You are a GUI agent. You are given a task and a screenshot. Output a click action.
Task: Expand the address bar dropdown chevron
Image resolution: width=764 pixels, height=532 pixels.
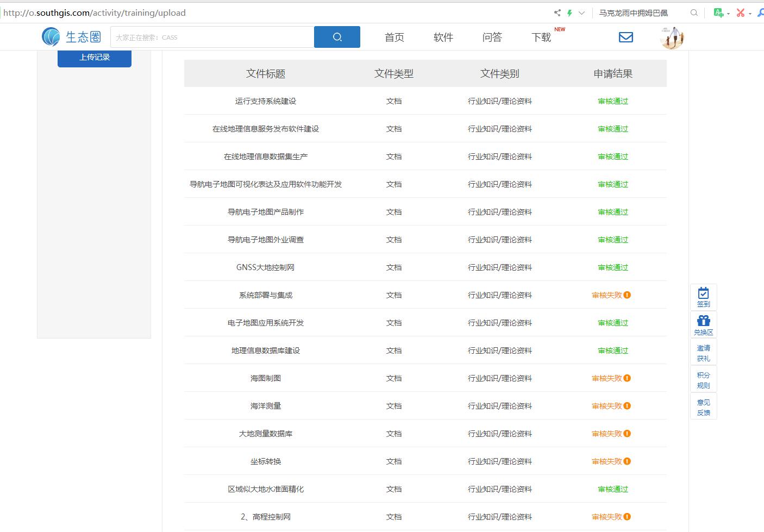point(581,12)
